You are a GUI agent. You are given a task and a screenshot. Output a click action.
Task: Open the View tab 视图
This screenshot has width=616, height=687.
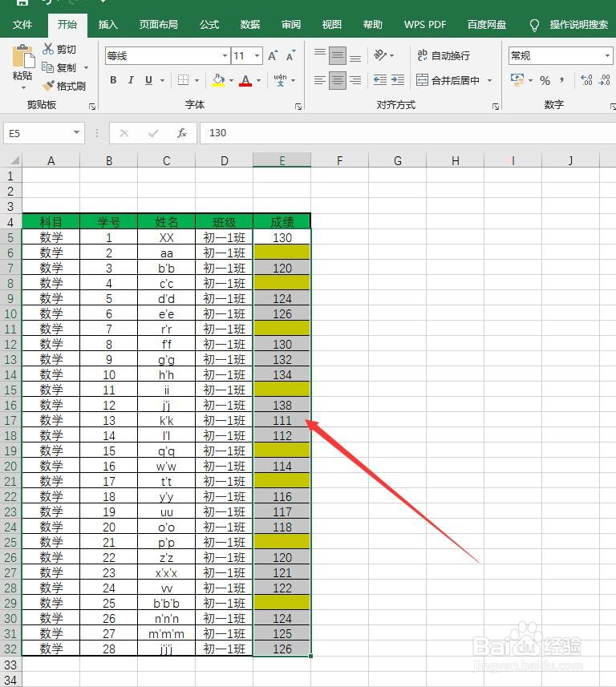click(x=332, y=25)
